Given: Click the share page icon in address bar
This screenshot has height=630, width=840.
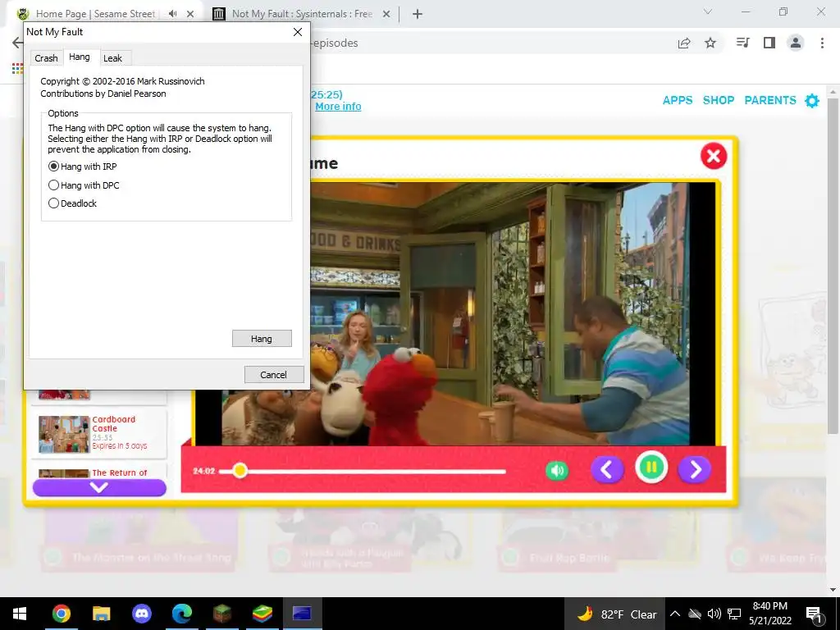Looking at the screenshot, I should click(684, 43).
